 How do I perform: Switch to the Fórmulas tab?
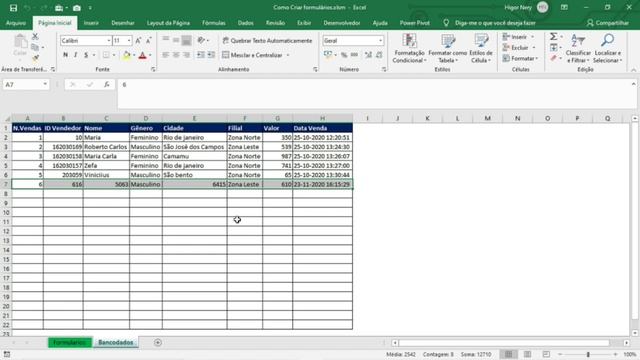coord(213,23)
